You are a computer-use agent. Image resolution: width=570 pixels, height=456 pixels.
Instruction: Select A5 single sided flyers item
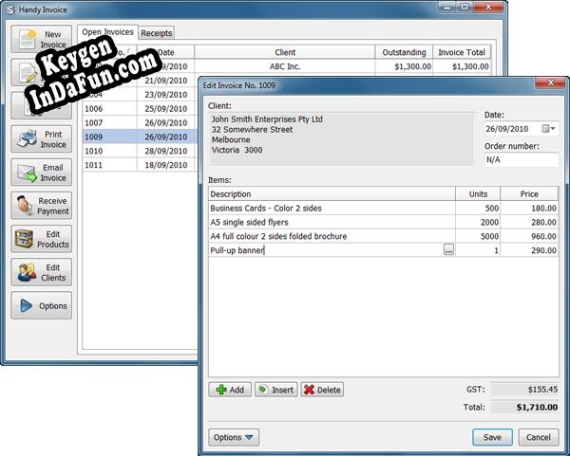click(x=332, y=222)
